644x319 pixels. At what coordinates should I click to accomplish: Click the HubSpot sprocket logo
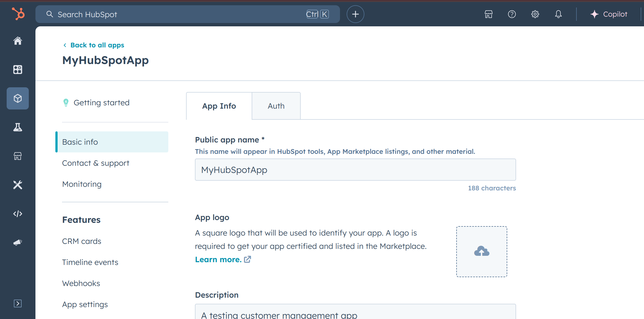18,14
